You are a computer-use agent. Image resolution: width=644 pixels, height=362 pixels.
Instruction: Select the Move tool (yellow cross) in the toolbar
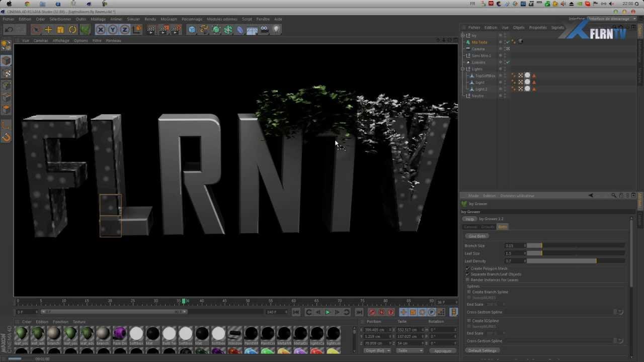(x=48, y=30)
